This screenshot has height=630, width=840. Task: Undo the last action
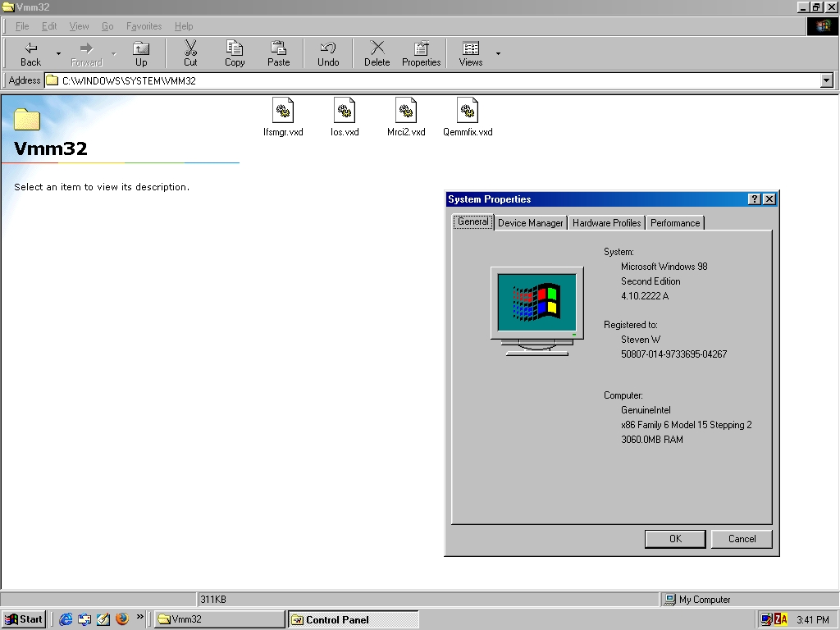328,53
